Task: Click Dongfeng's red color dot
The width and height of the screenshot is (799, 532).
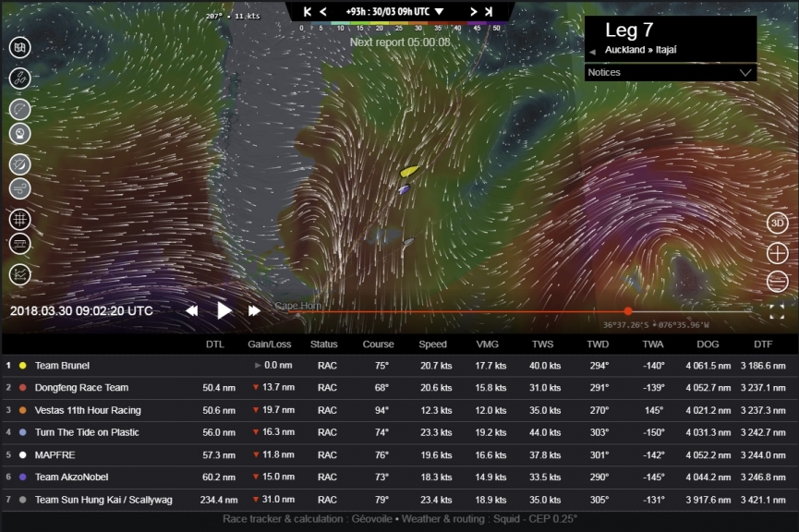Action: pyautogui.click(x=22, y=387)
